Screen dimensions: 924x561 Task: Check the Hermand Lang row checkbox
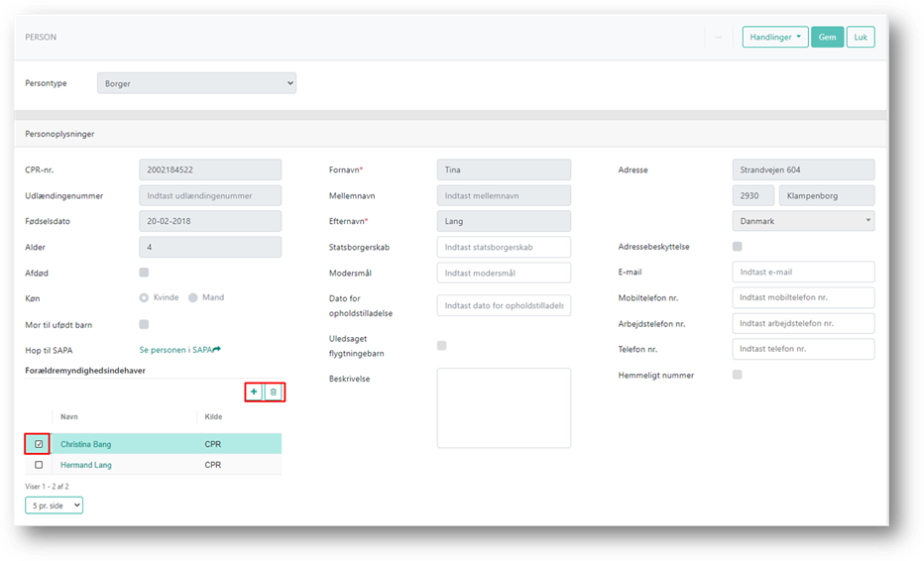click(x=39, y=465)
